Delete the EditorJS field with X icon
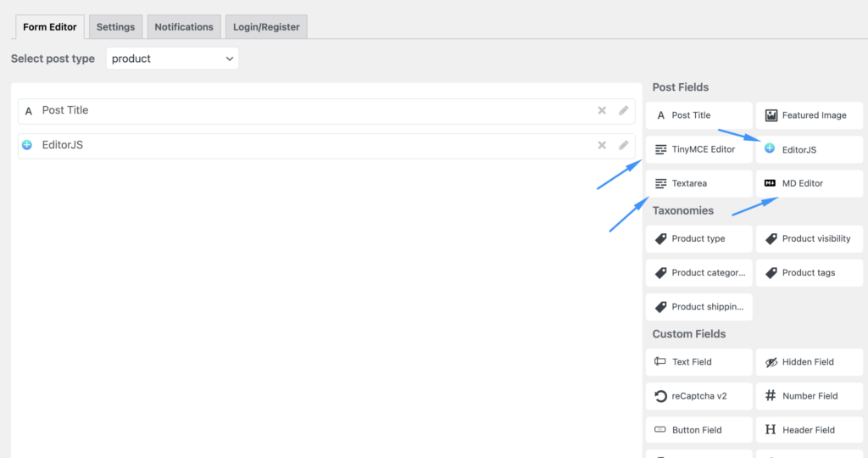The width and height of the screenshot is (868, 458). (602, 146)
